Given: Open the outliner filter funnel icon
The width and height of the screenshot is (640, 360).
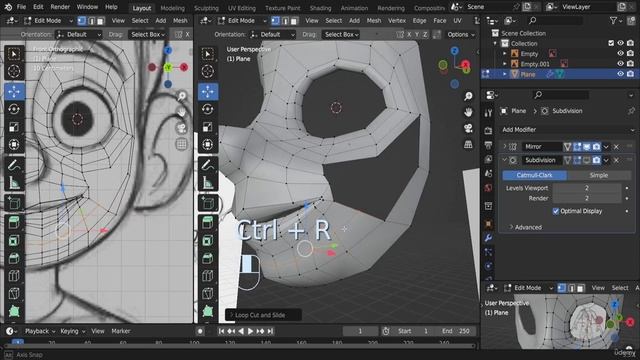Looking at the screenshot, I should pyautogui.click(x=613, y=20).
